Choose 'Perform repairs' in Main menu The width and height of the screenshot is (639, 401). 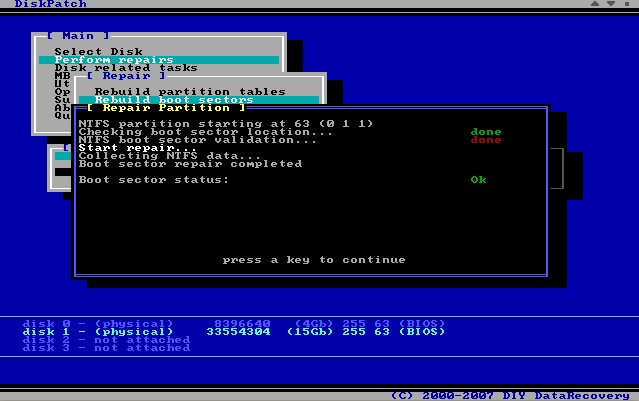tap(100, 60)
